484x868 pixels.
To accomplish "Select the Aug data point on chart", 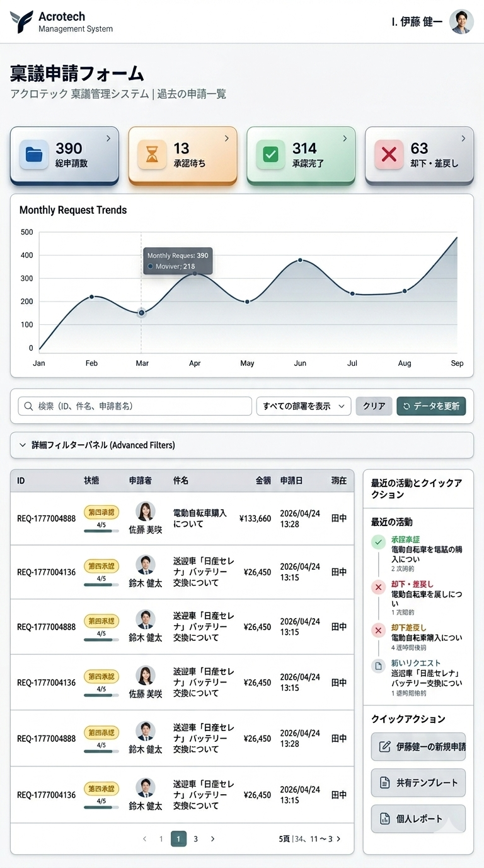I will [405, 291].
